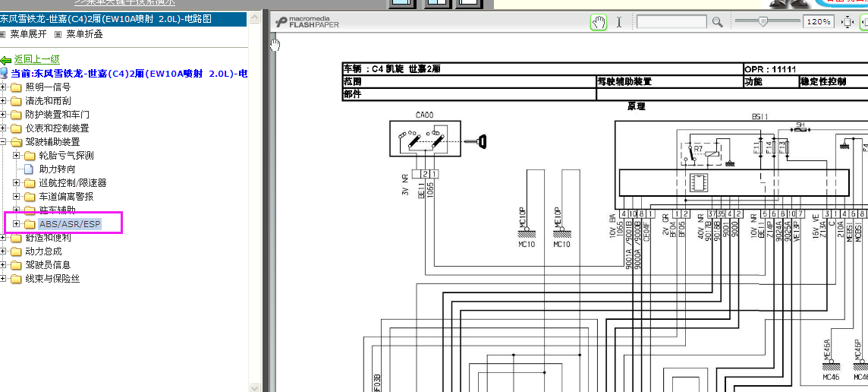This screenshot has height=392, width=868.
Task: Click the OPR : 11111 header cell
Action: pyautogui.click(x=806, y=69)
